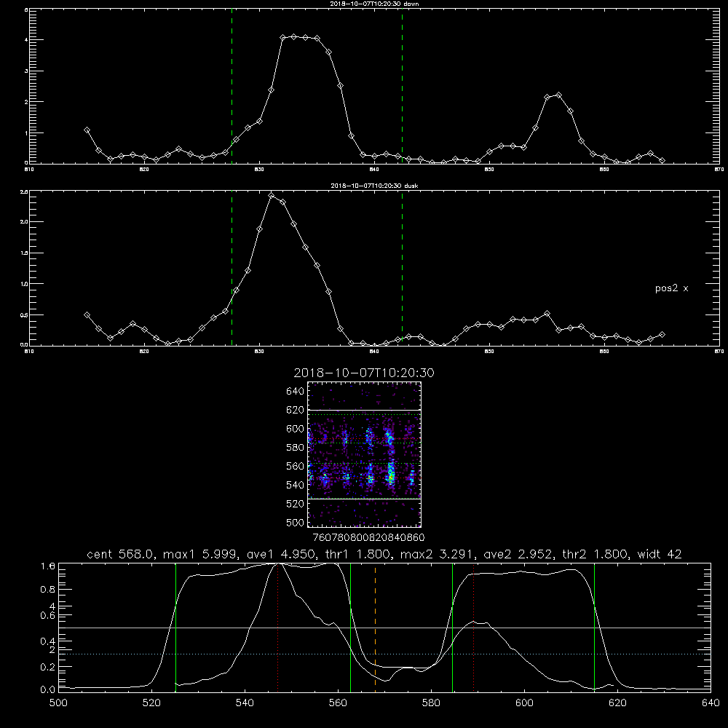
Task: Click the right green dashed line in the dawn plot
Action: [x=402, y=86]
